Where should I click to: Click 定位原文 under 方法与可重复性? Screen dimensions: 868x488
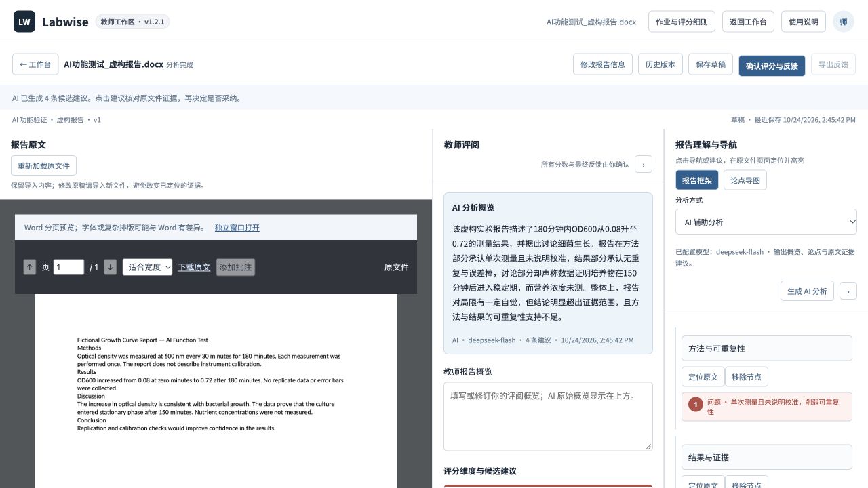click(703, 377)
